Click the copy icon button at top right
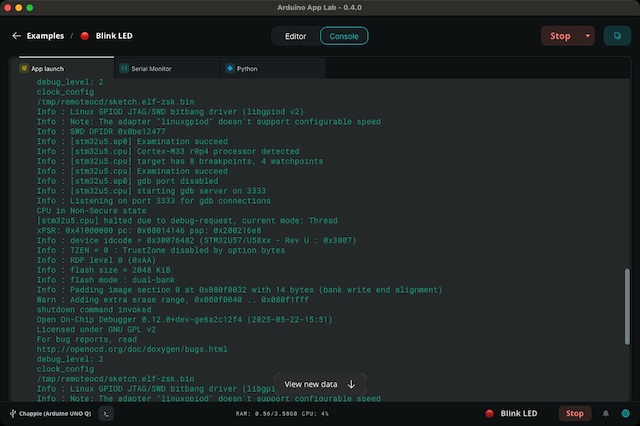The height and width of the screenshot is (426, 640). [x=617, y=36]
